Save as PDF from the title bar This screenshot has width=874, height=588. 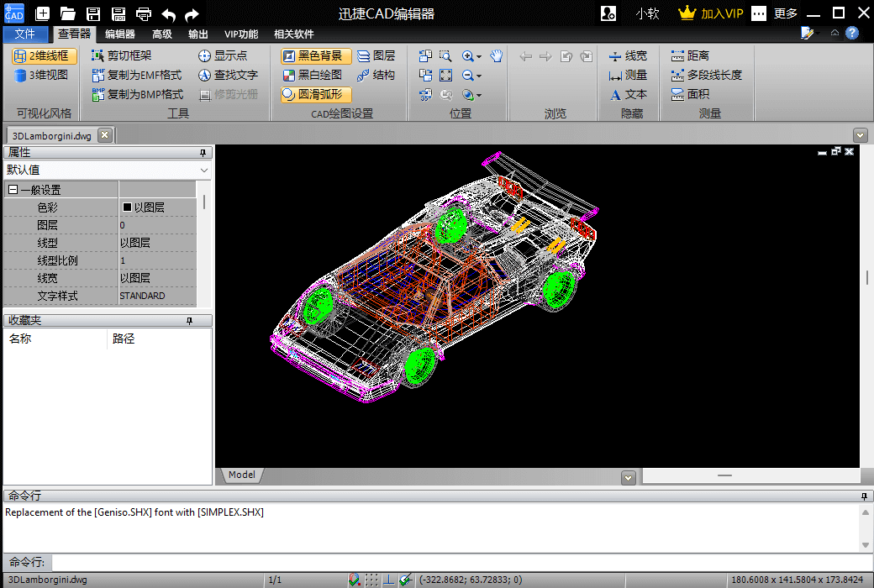coord(118,14)
